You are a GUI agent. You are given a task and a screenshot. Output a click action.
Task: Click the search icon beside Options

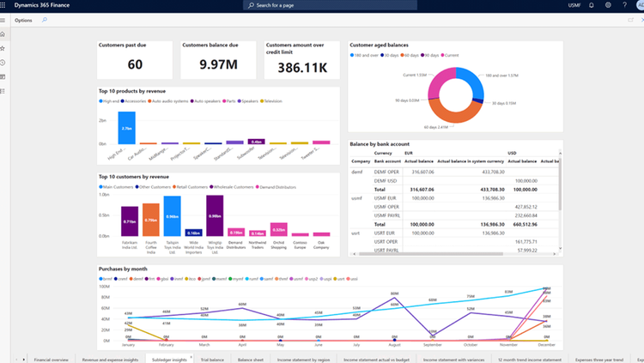tap(45, 20)
